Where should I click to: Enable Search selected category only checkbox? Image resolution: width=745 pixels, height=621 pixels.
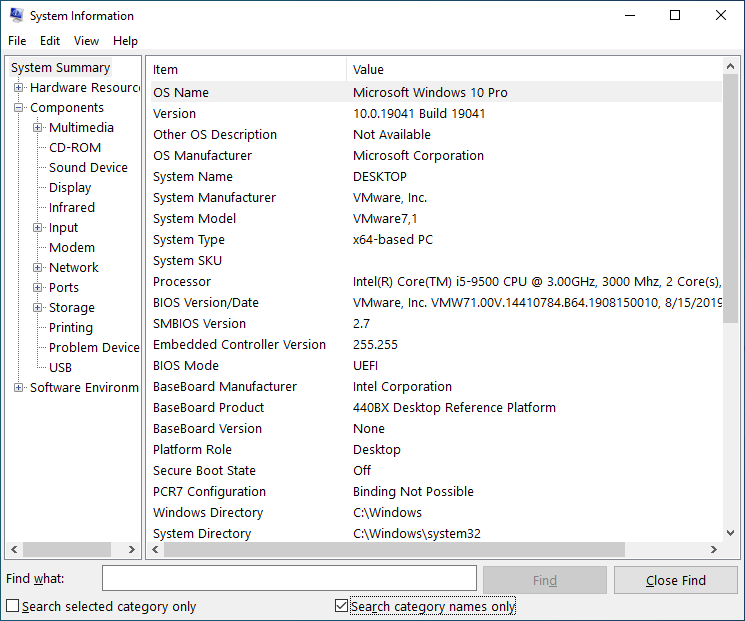[x=12, y=606]
